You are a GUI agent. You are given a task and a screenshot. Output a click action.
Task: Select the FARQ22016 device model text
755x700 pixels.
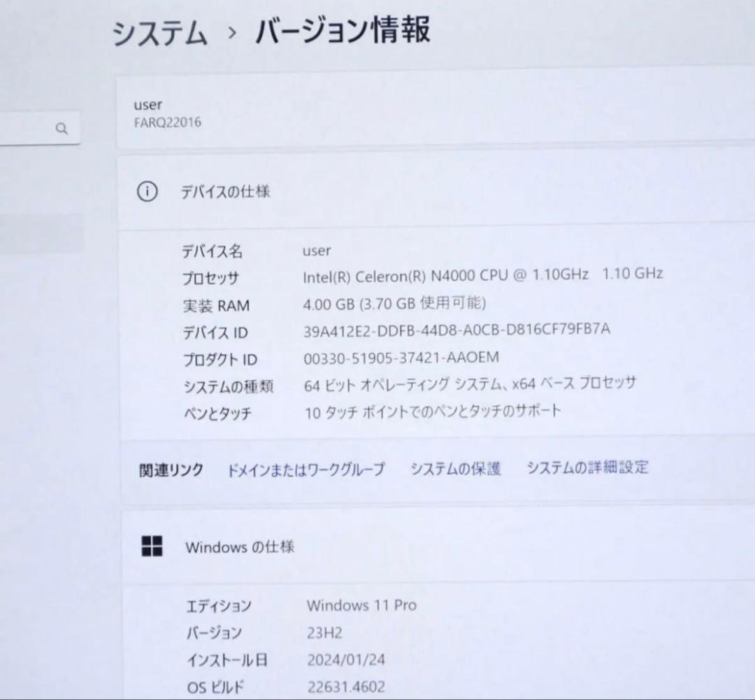(x=168, y=122)
